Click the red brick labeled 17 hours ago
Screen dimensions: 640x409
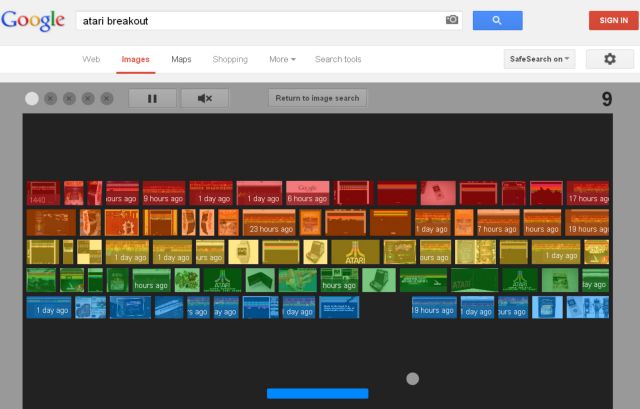[588, 193]
